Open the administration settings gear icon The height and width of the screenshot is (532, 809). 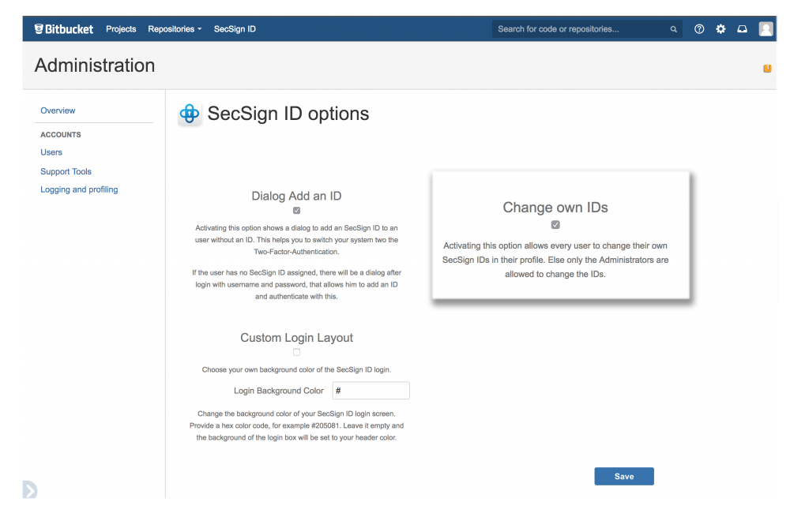[721, 28]
